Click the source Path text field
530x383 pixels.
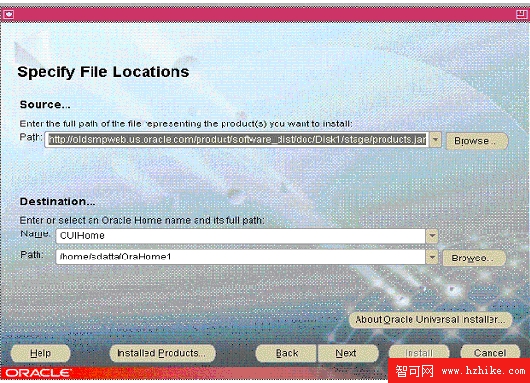(x=237, y=140)
